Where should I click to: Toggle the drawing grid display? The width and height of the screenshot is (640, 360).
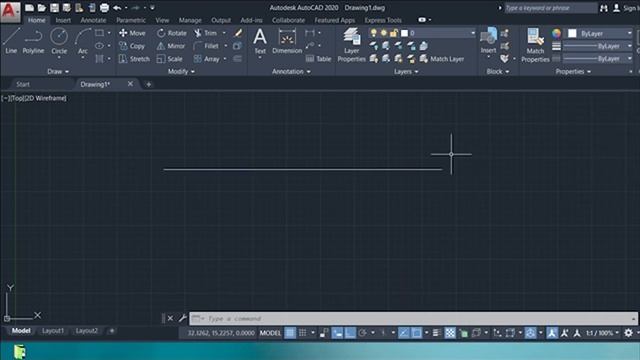pos(290,333)
